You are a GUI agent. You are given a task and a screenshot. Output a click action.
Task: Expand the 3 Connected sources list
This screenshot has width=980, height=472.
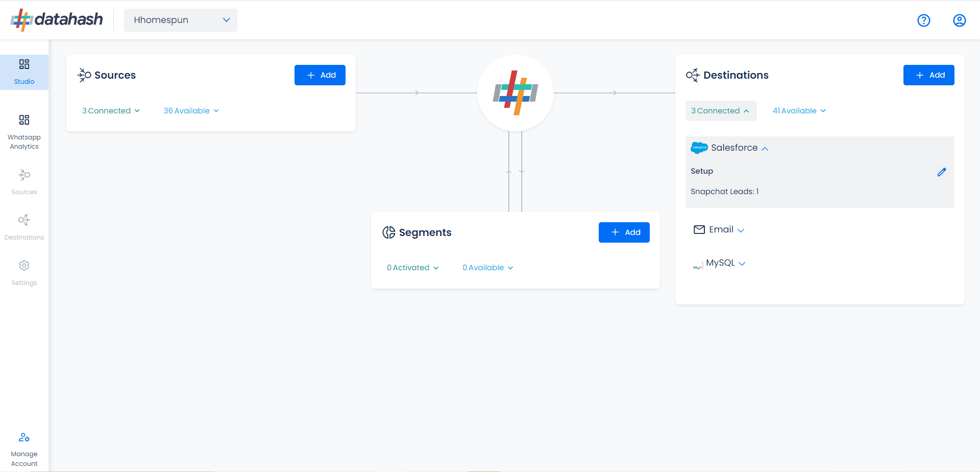[111, 111]
